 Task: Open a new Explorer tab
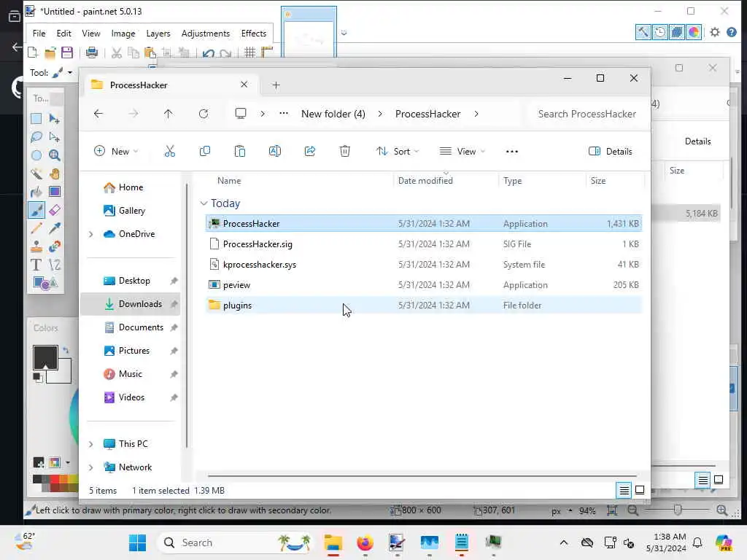coord(276,85)
